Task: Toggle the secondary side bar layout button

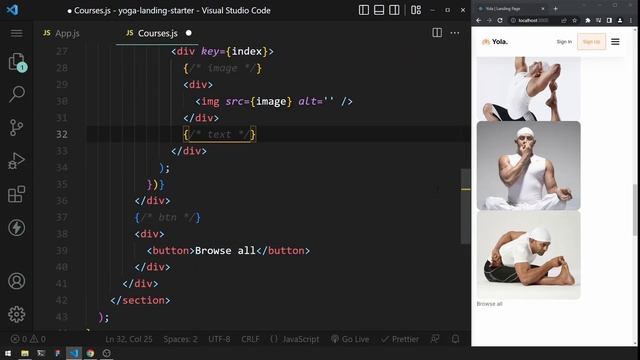Action: (x=394, y=10)
